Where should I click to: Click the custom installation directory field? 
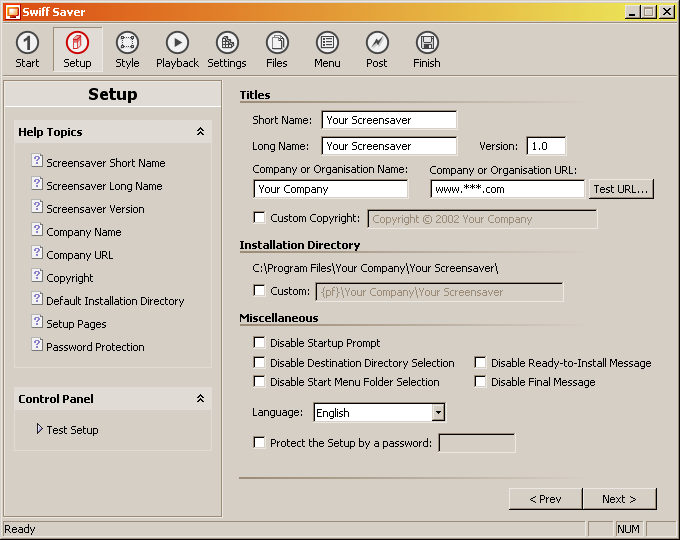pyautogui.click(x=440, y=292)
